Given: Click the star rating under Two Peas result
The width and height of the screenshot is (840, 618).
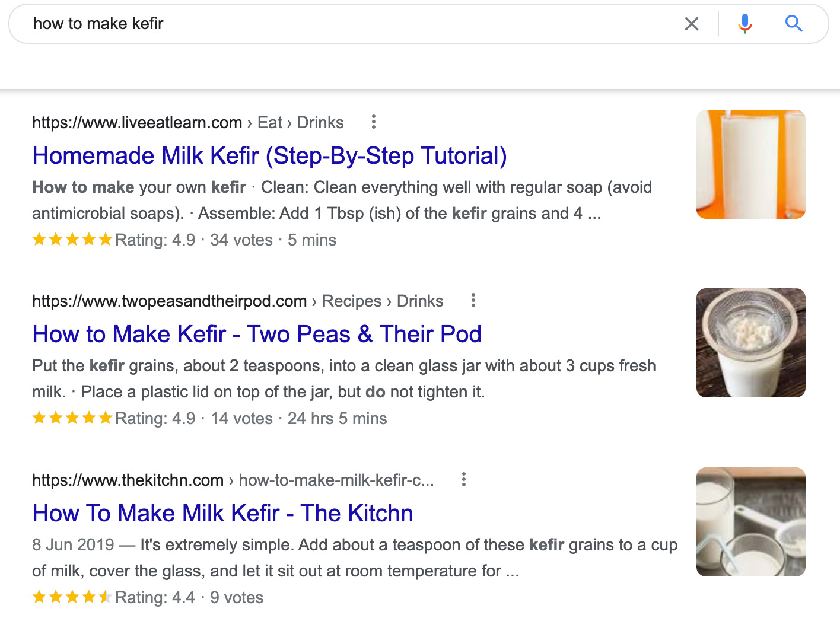Looking at the screenshot, I should [72, 418].
